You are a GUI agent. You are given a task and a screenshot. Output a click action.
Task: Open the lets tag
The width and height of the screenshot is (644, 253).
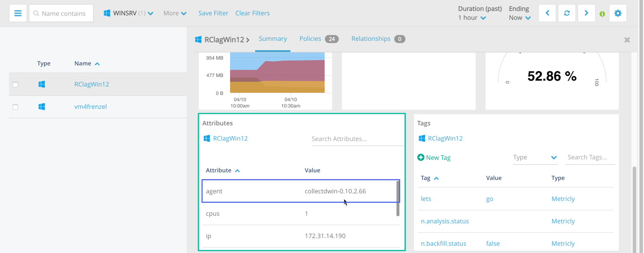[x=426, y=199]
